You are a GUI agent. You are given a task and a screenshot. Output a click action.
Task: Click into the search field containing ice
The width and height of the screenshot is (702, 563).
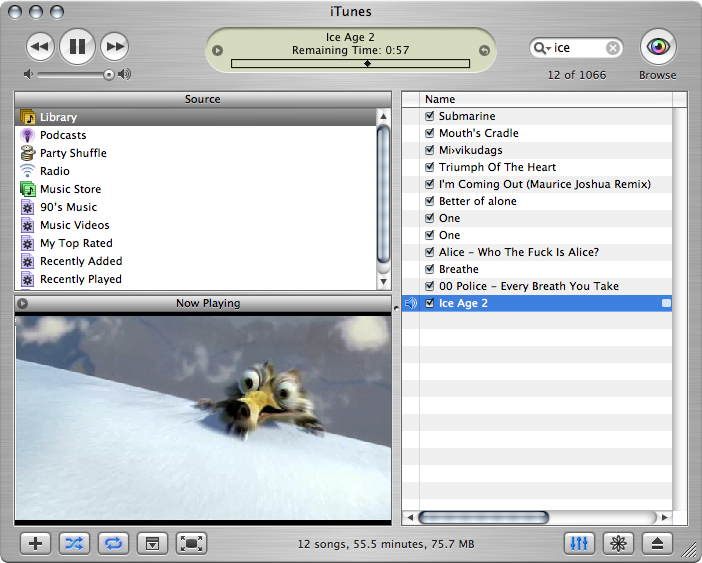tap(578, 47)
